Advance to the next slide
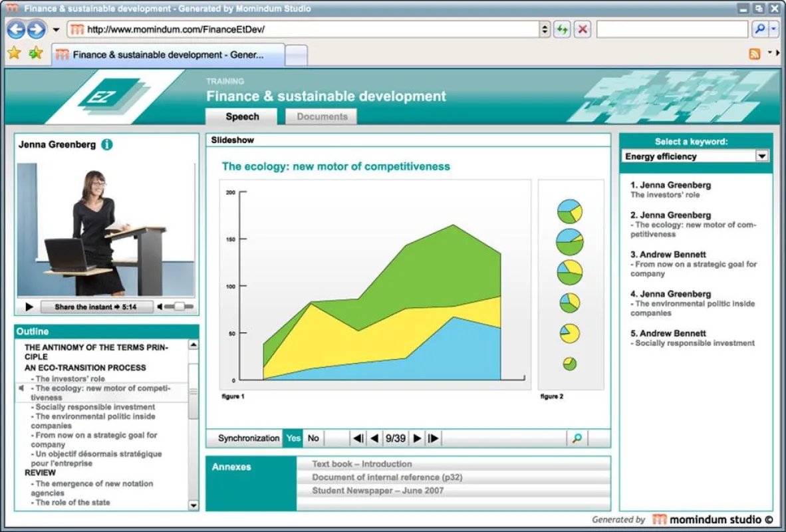Image resolution: width=786 pixels, height=532 pixels. tap(417, 438)
